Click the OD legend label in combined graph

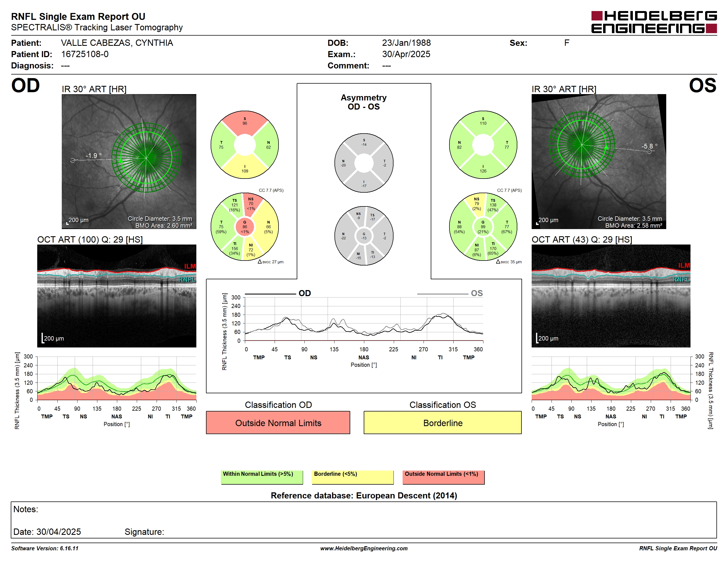[x=305, y=293]
